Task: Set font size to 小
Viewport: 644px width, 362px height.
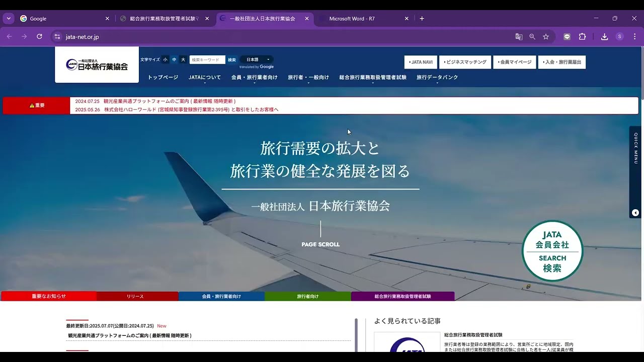Action: coord(165,60)
